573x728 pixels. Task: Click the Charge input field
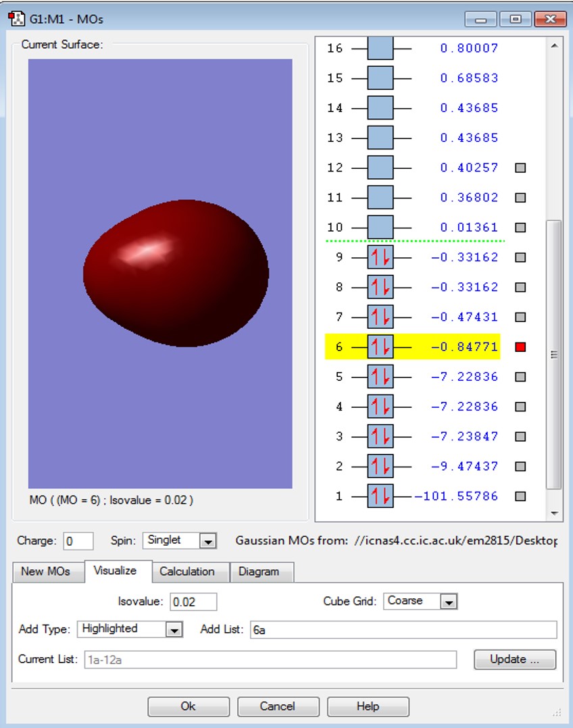pos(78,541)
